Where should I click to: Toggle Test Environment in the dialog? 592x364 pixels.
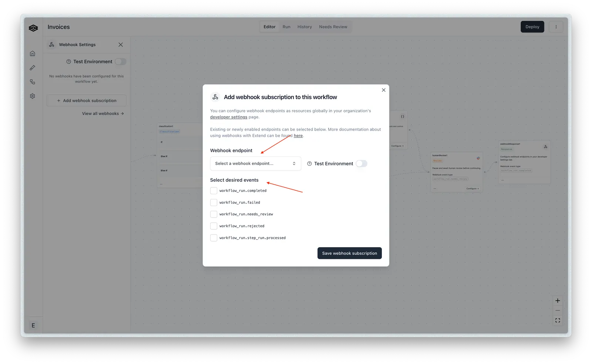pyautogui.click(x=361, y=164)
